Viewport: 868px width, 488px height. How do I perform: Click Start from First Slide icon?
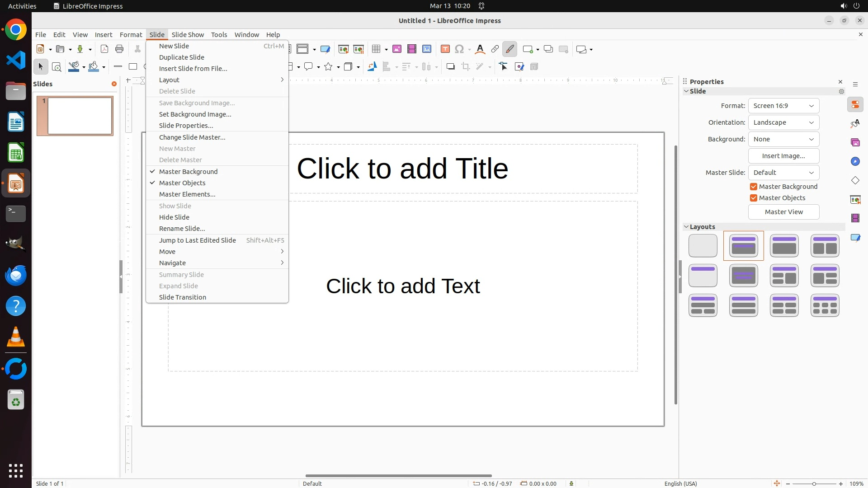coord(344,49)
